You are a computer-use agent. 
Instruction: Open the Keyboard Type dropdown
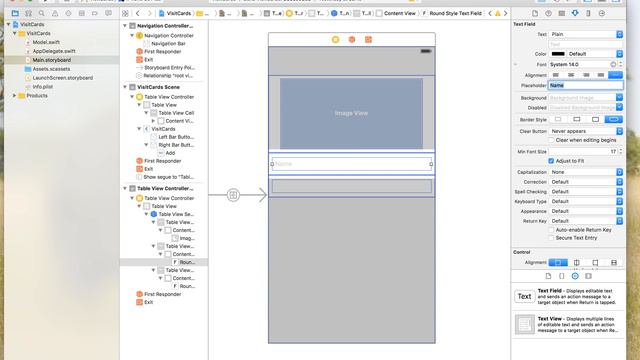click(586, 202)
